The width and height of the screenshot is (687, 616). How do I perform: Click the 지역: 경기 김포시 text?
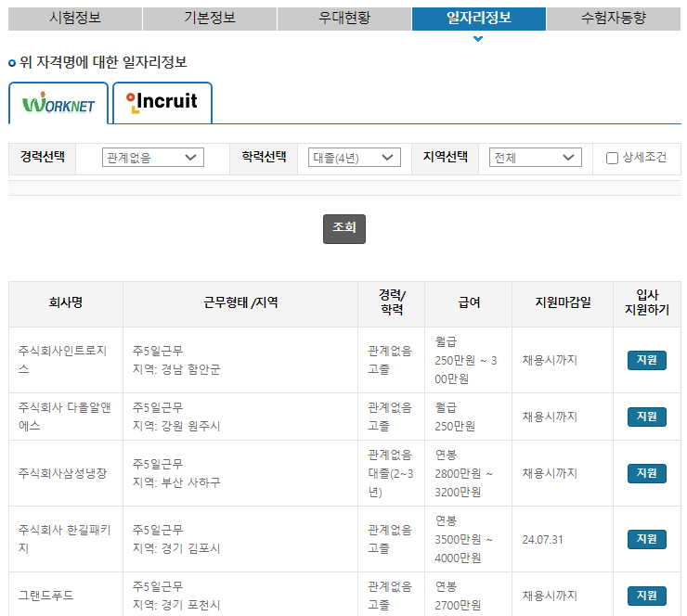tap(176, 548)
